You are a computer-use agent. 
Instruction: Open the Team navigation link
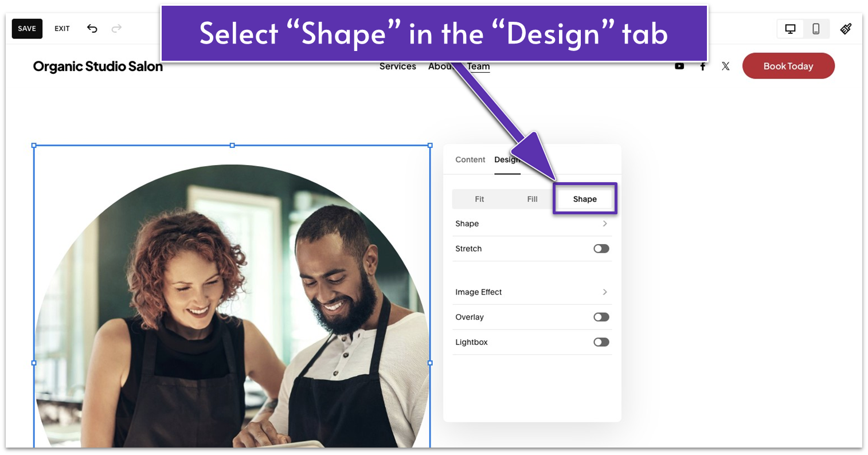(479, 66)
